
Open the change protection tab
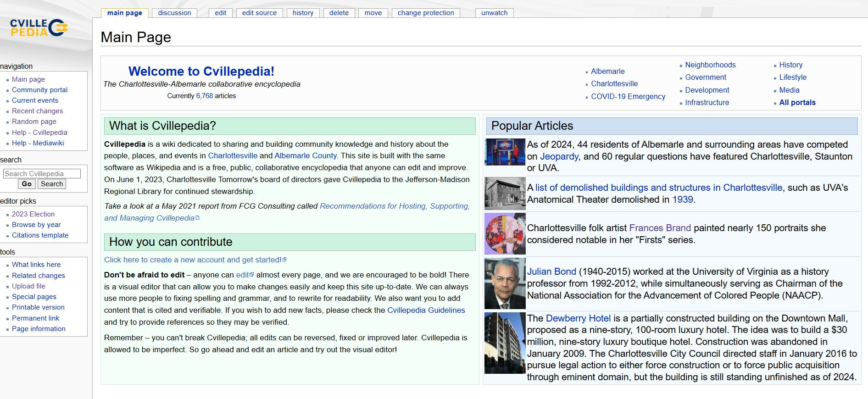[x=426, y=13]
